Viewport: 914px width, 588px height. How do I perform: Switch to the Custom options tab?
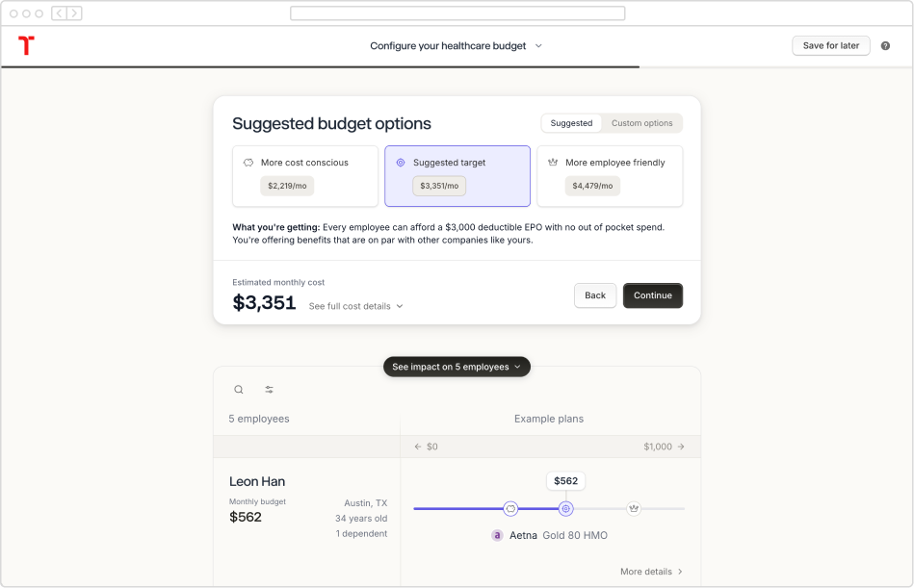pos(641,123)
